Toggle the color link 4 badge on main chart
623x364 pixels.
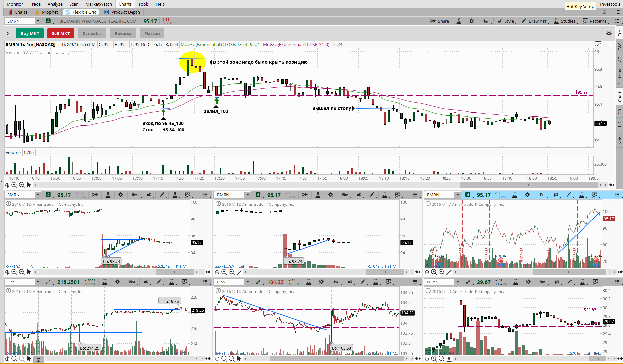click(x=48, y=21)
